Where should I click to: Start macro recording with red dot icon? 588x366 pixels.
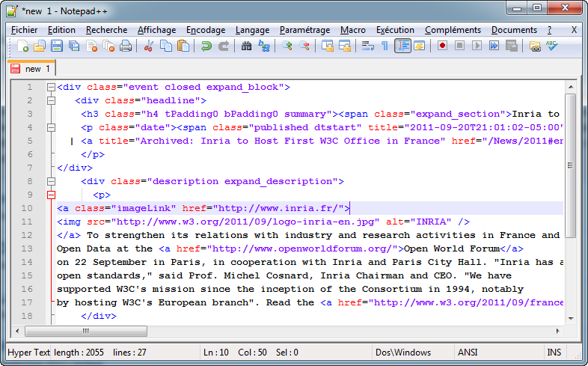(x=442, y=46)
